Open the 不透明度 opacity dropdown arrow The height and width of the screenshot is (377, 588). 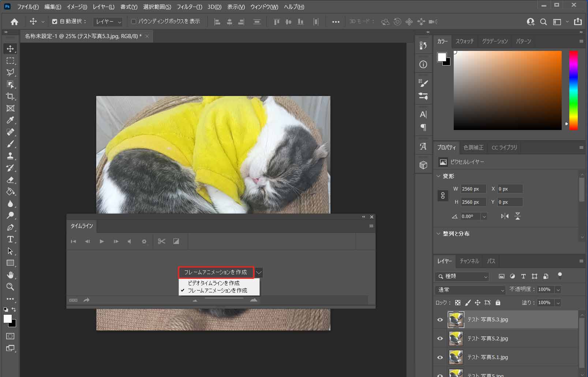[x=558, y=290]
